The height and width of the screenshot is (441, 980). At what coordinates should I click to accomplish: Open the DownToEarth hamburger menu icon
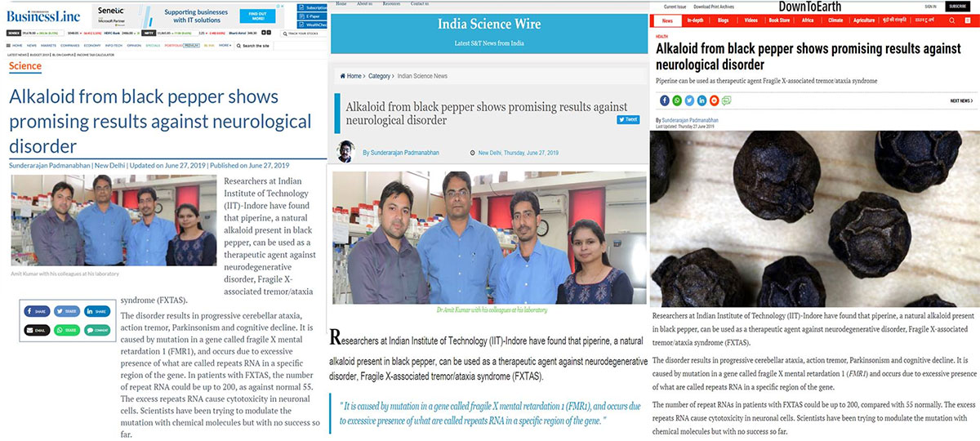tap(969, 20)
